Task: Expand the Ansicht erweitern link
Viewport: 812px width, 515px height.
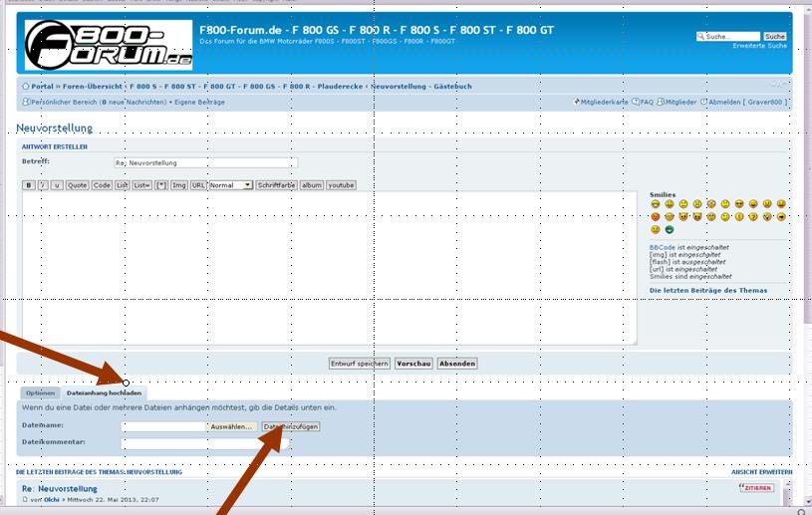Action: pyautogui.click(x=762, y=471)
